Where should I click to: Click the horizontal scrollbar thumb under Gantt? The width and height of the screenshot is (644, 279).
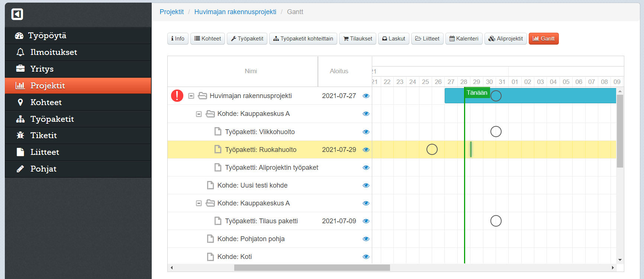coord(312,267)
